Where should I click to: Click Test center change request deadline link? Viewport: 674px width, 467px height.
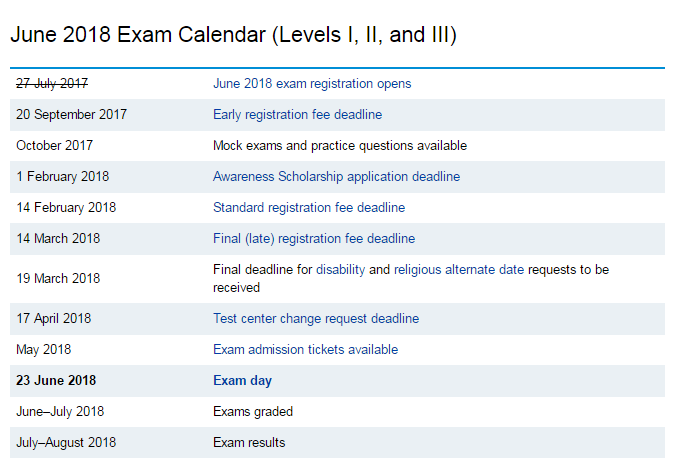[x=316, y=319]
